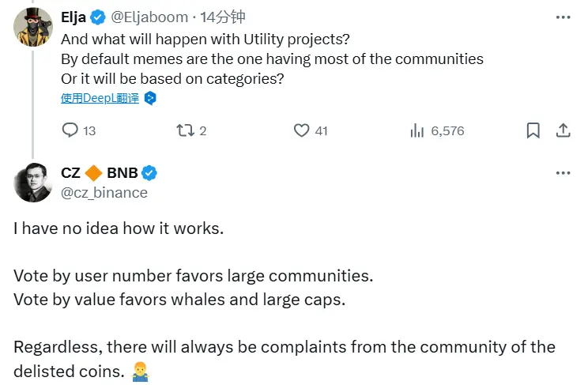Click the Elja display name
This screenshot has height=385, width=588.
click(73, 17)
